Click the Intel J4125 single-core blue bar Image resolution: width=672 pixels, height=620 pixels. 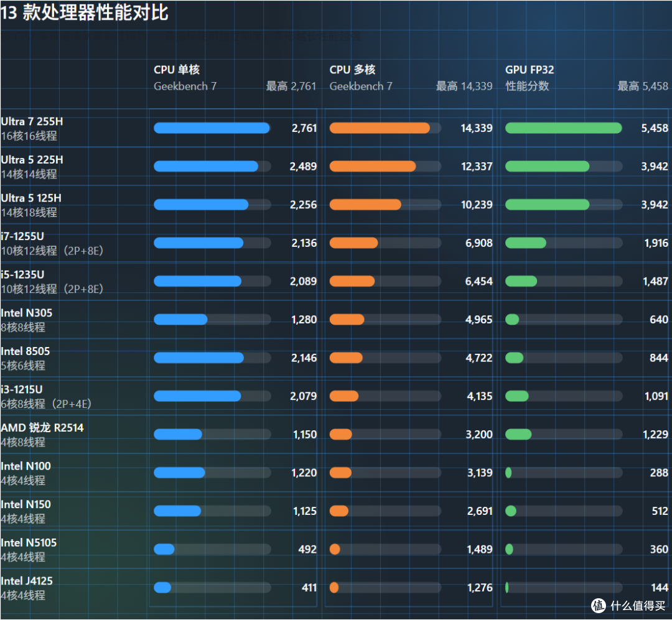pos(162,588)
